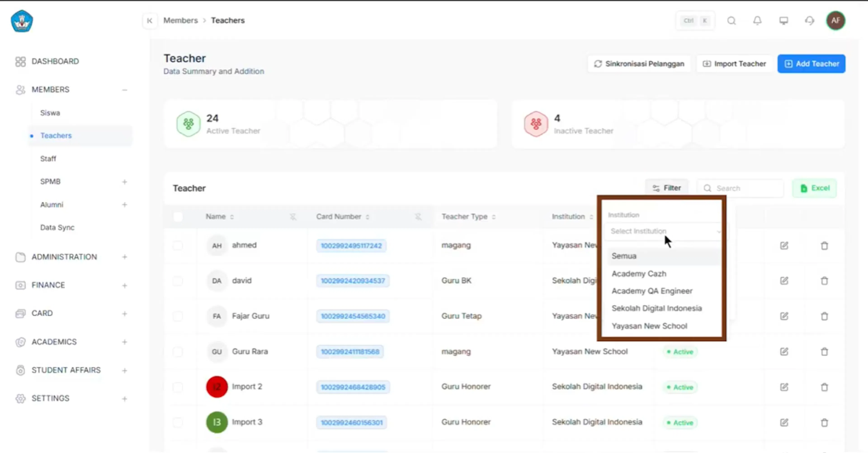Open search via the magnifier icon in header

(x=731, y=21)
